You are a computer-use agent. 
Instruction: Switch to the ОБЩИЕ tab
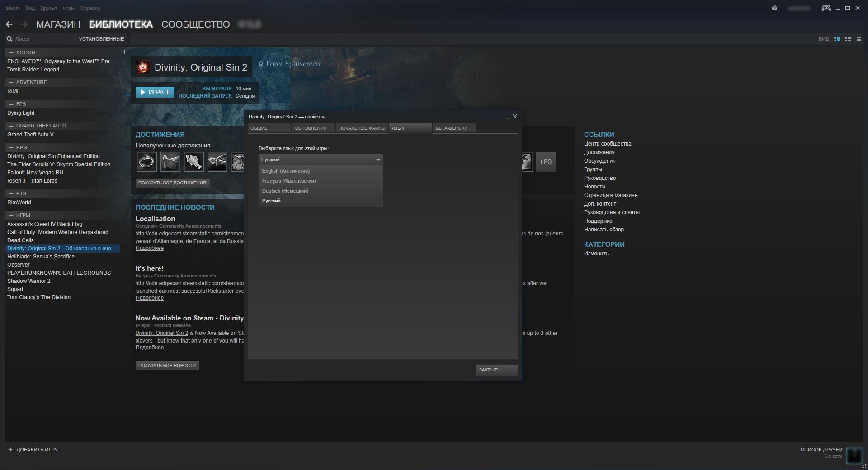(x=269, y=128)
